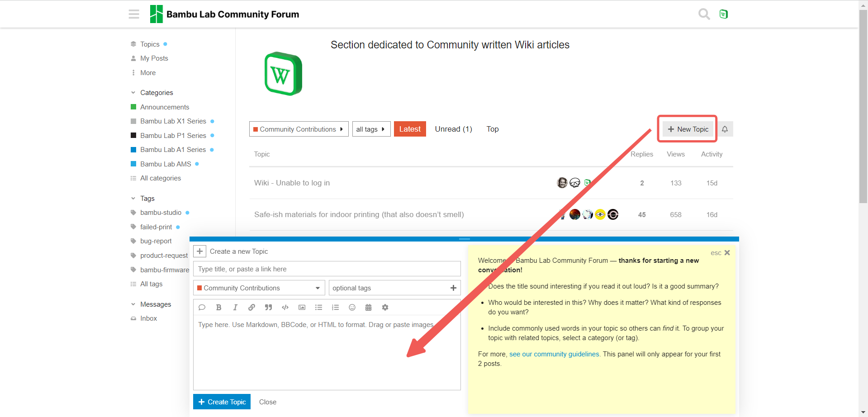The width and height of the screenshot is (868, 417).
Task: Collapse the Categories sidebar section
Action: tap(152, 93)
